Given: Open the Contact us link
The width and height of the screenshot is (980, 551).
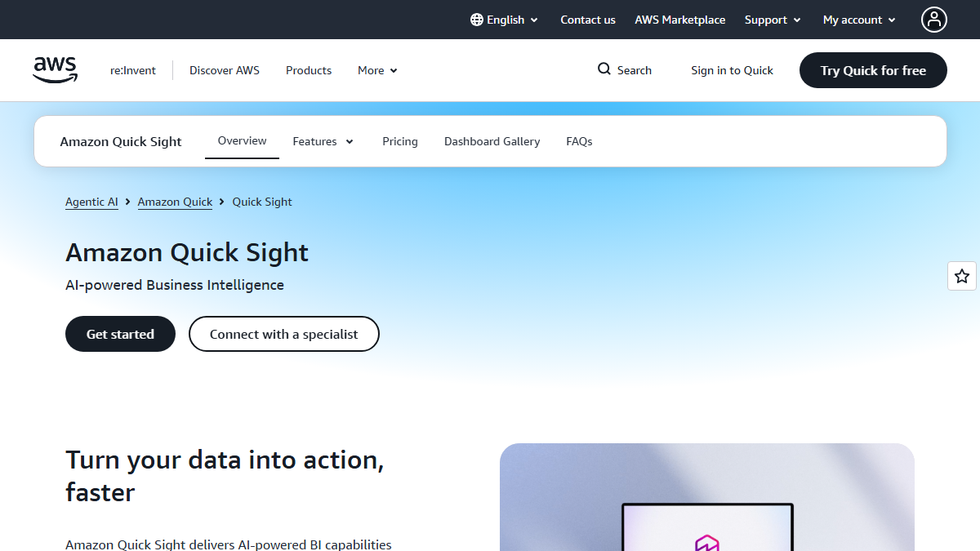Looking at the screenshot, I should click(x=588, y=20).
